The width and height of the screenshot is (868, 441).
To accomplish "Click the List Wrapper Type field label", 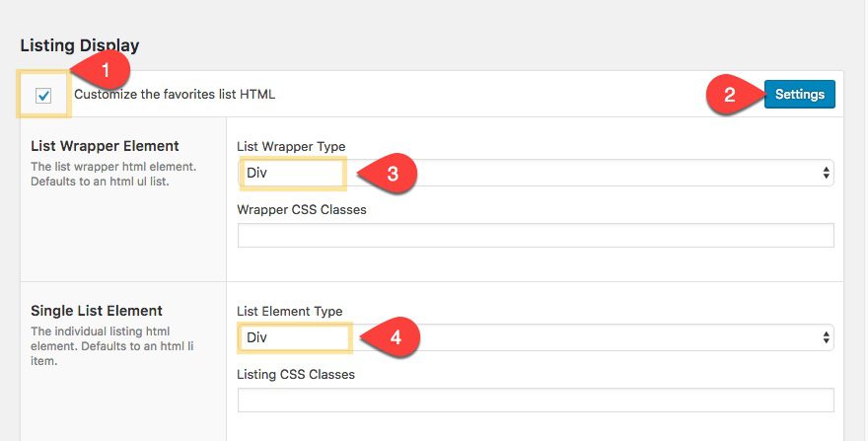I will point(291,147).
